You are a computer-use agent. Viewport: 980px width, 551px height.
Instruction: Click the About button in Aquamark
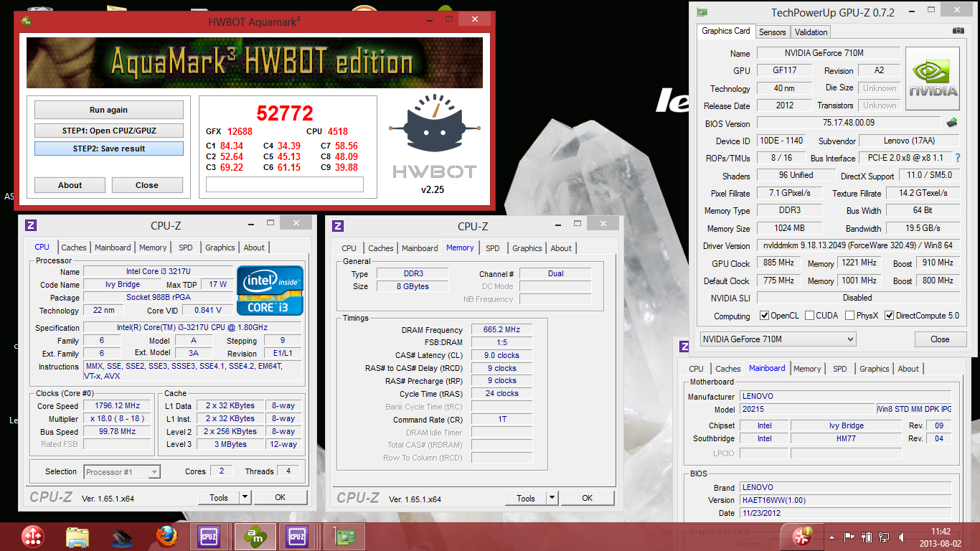(x=70, y=185)
